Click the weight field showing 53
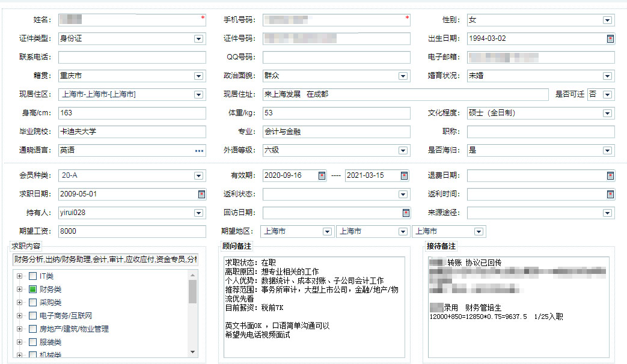This screenshot has width=627, height=364. pyautogui.click(x=336, y=113)
